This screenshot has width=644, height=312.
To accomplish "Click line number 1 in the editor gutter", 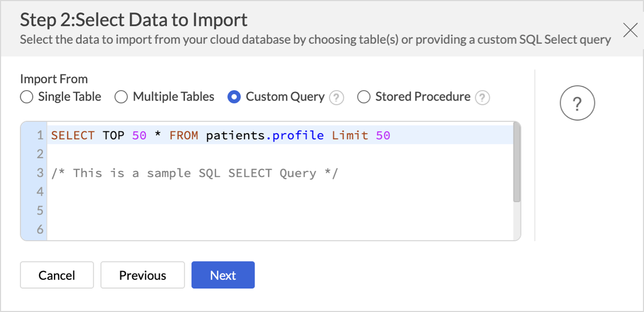I will coord(39,135).
